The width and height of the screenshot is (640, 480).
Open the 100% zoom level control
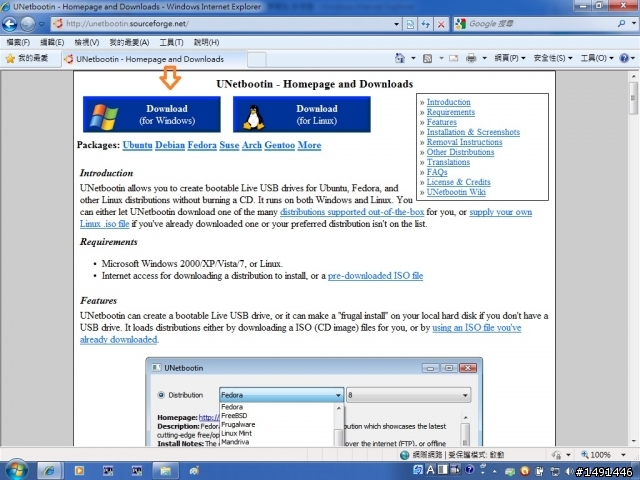tap(603, 455)
